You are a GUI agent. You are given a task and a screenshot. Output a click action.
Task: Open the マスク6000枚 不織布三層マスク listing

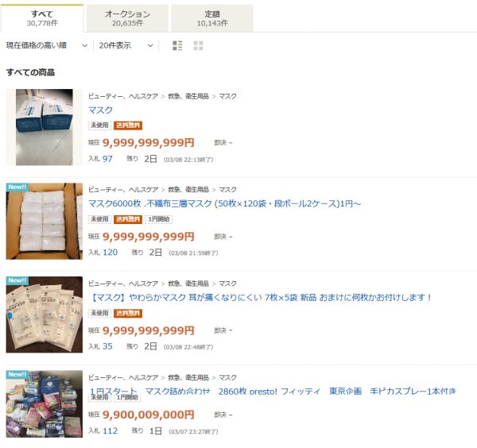(x=224, y=203)
